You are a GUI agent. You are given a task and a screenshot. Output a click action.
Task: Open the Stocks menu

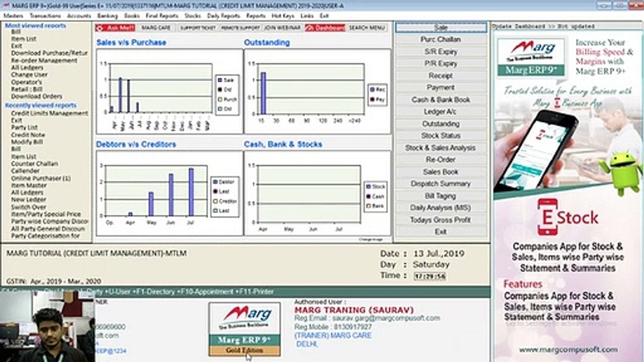click(193, 16)
